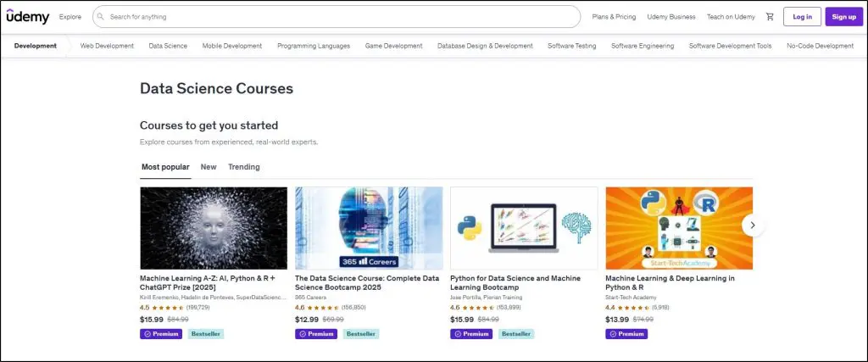Image resolution: width=868 pixels, height=362 pixels.
Task: Go to Udemy Business
Action: (671, 17)
